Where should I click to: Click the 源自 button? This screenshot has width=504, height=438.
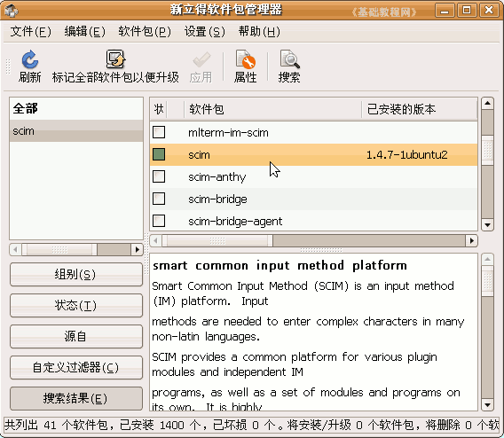[x=75, y=336]
